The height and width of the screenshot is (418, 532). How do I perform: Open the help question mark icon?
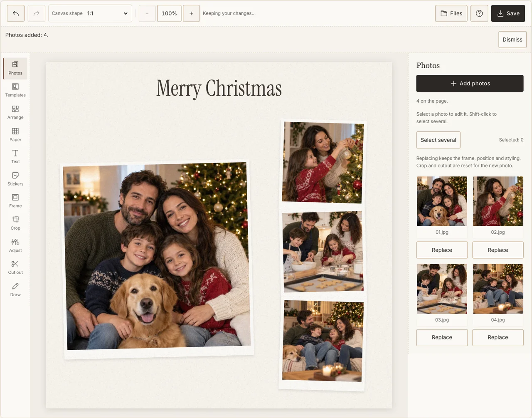pos(479,13)
